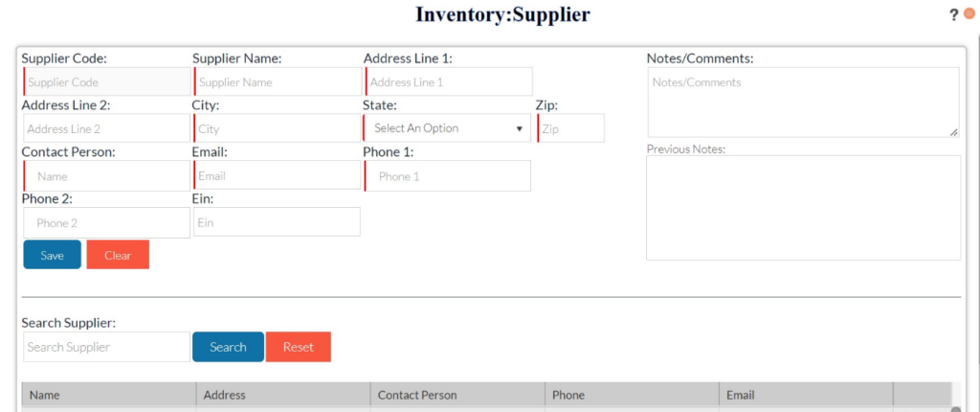This screenshot has height=412, width=980.
Task: Focus the Supplier Name field
Action: point(278,82)
